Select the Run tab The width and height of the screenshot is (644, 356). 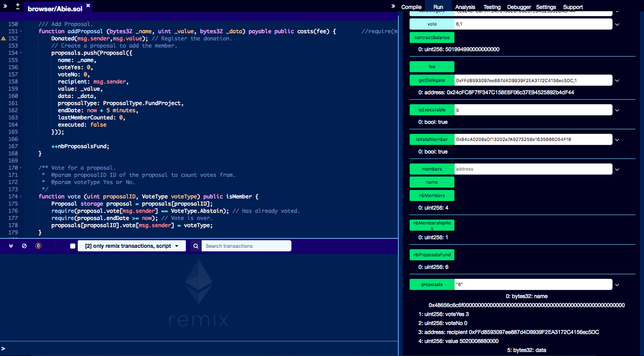(x=438, y=7)
